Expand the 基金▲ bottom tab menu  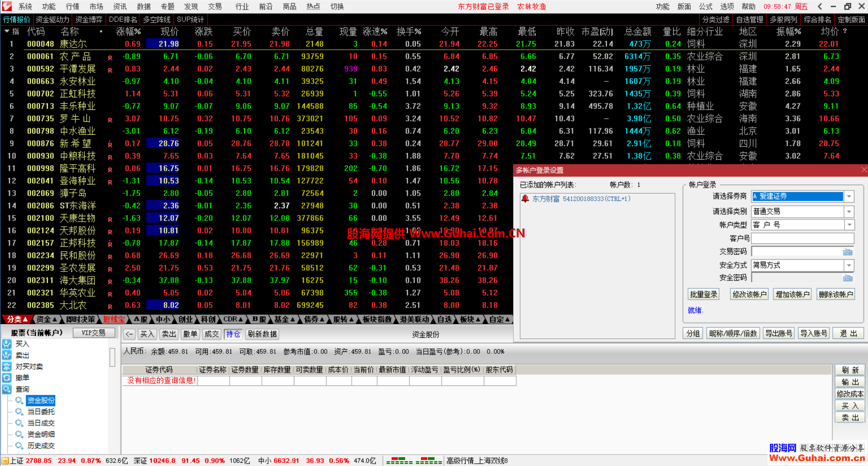click(285, 319)
